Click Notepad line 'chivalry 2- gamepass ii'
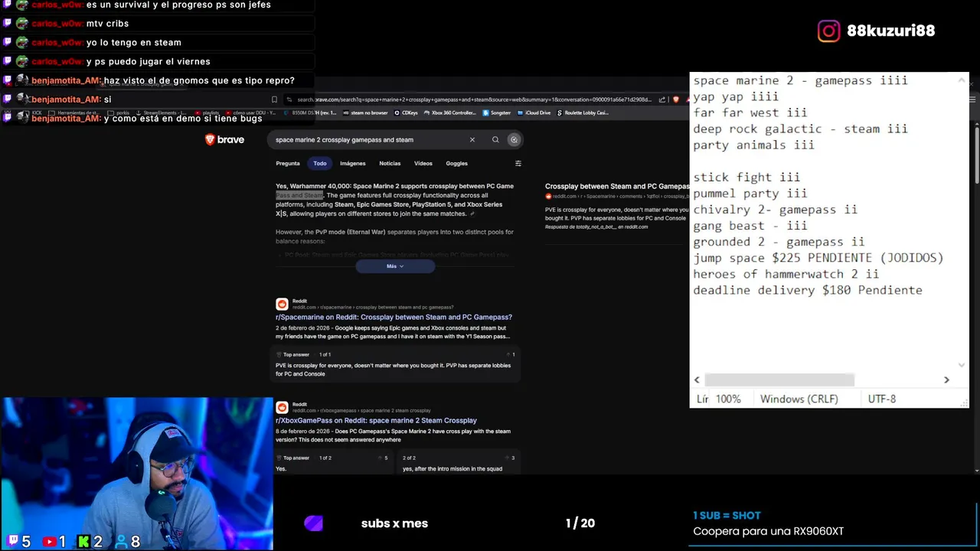 coord(775,209)
